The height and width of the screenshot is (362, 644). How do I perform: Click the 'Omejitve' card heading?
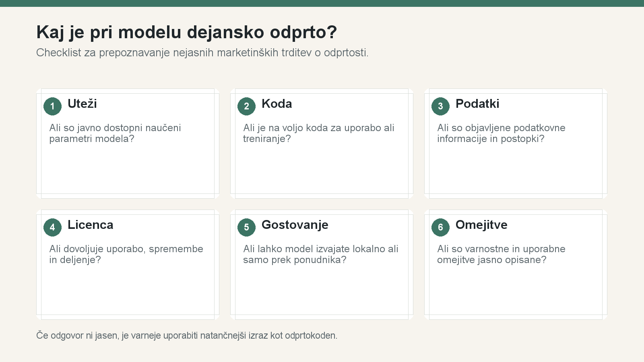481,225
